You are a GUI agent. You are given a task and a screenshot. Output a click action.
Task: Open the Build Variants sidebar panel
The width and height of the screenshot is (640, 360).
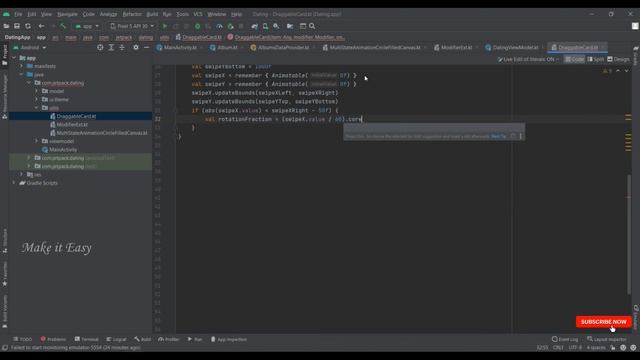[4, 311]
